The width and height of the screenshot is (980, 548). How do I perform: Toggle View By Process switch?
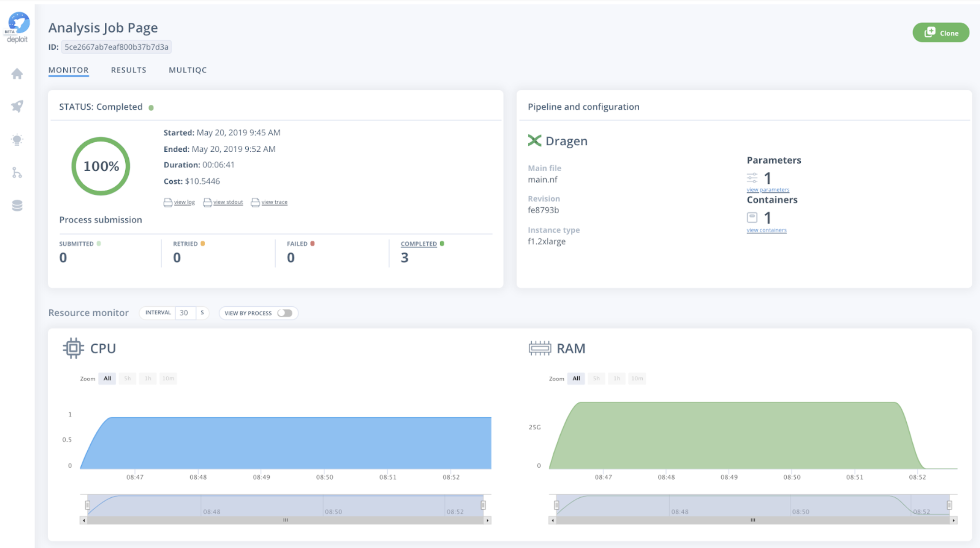(285, 313)
